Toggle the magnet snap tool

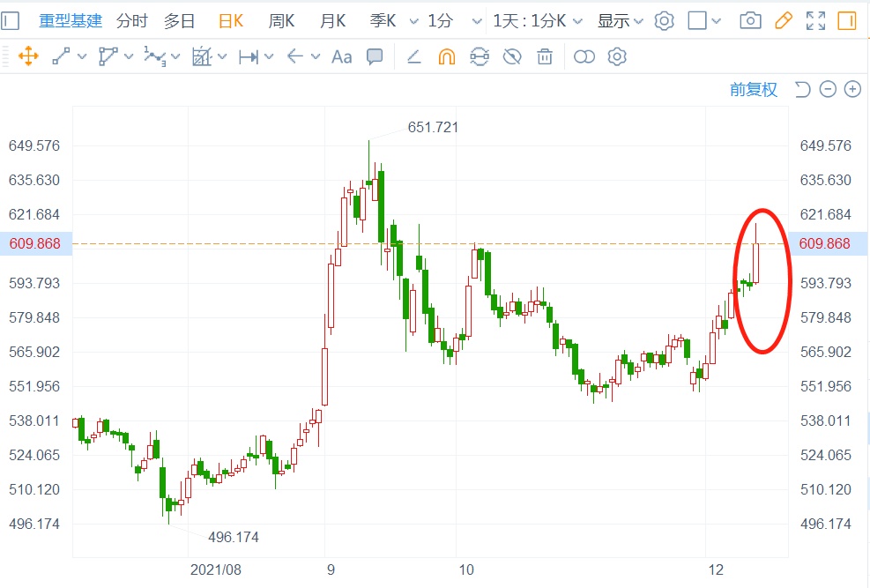(447, 57)
